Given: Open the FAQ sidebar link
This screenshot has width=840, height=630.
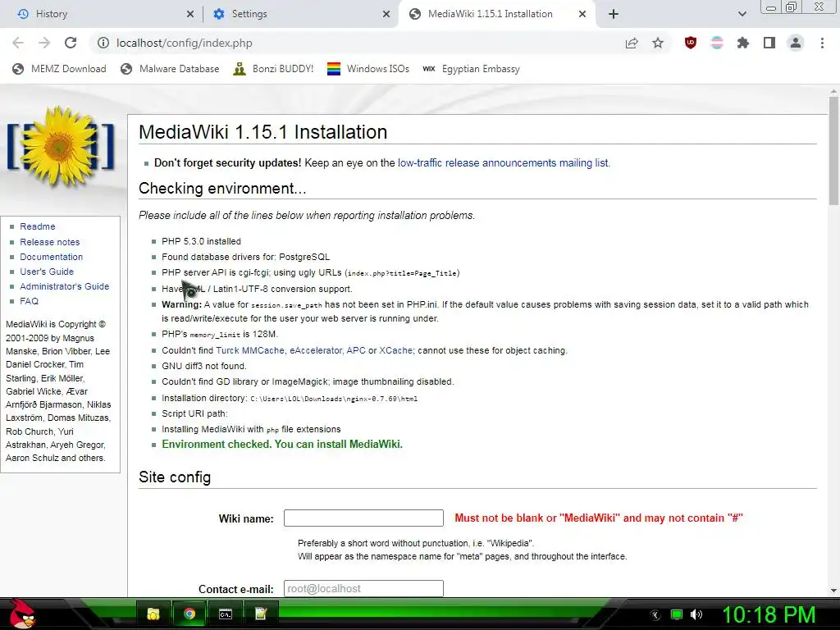Looking at the screenshot, I should point(29,301).
